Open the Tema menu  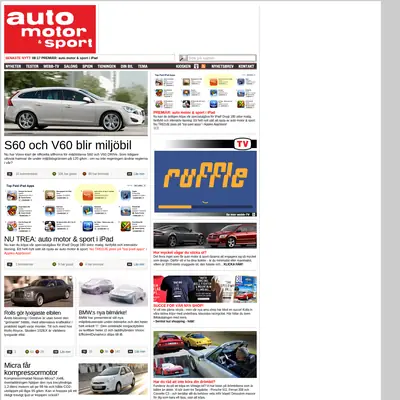coord(143,66)
